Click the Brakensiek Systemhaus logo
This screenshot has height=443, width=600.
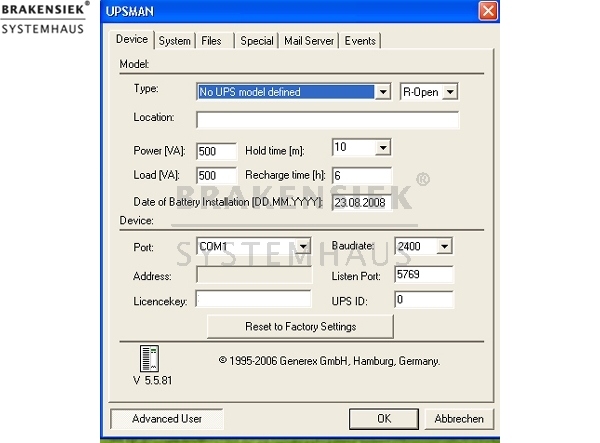(x=45, y=18)
